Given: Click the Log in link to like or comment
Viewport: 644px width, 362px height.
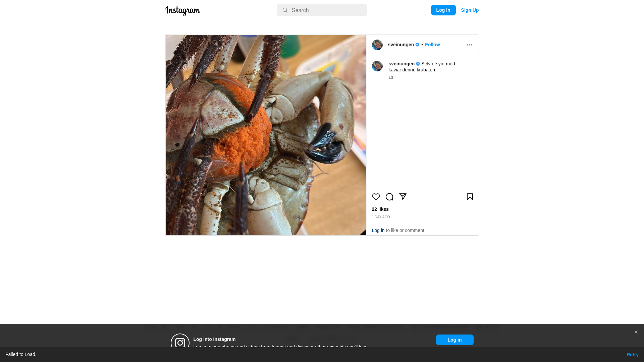Looking at the screenshot, I should pos(378,230).
